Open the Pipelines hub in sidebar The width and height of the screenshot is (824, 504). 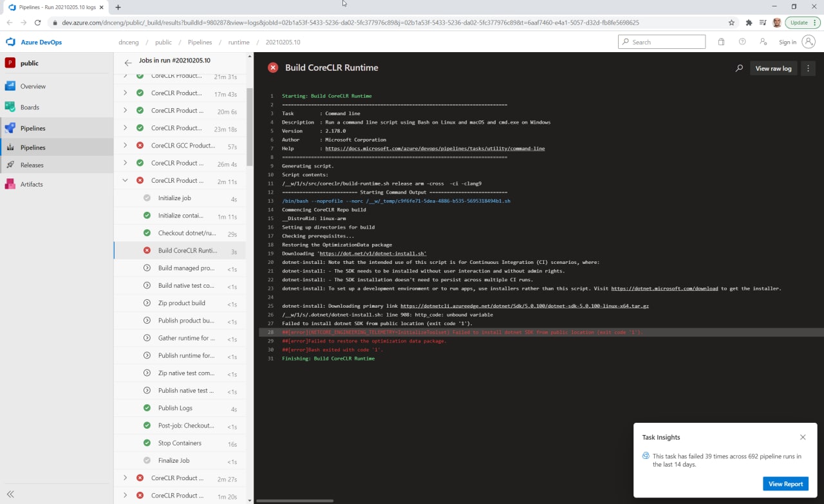tap(57, 128)
